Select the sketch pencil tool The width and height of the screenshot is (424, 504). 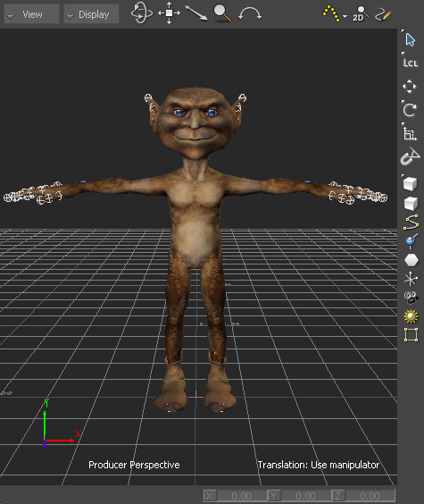tap(383, 14)
